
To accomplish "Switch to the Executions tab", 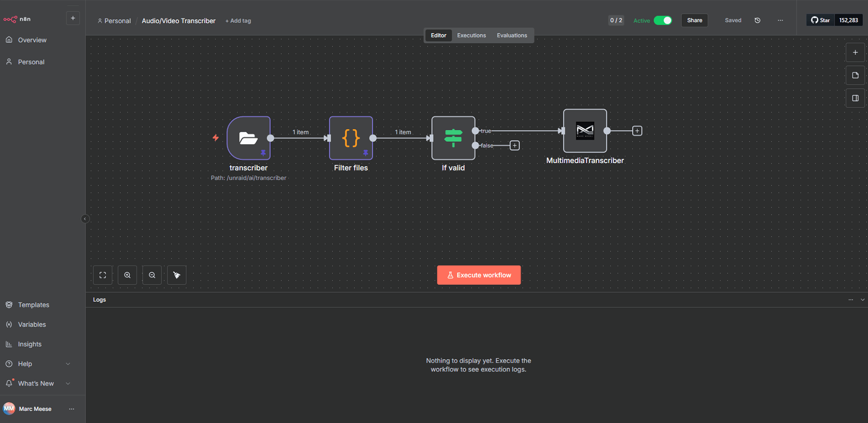I will [471, 35].
